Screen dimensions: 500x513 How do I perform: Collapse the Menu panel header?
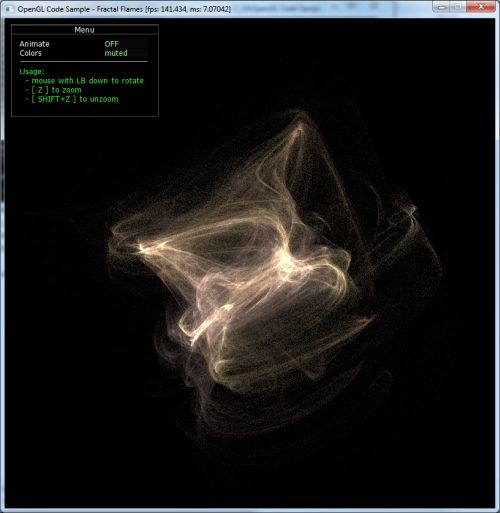click(x=85, y=30)
